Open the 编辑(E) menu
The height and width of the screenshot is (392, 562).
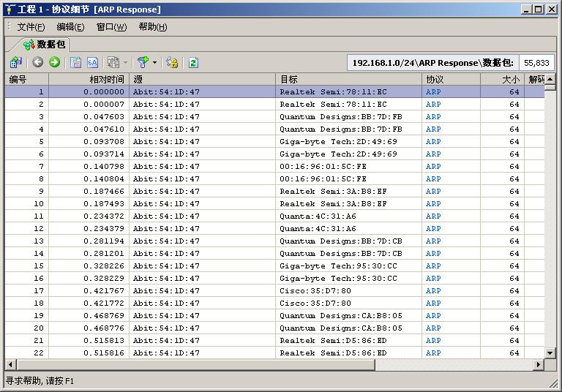[x=70, y=27]
